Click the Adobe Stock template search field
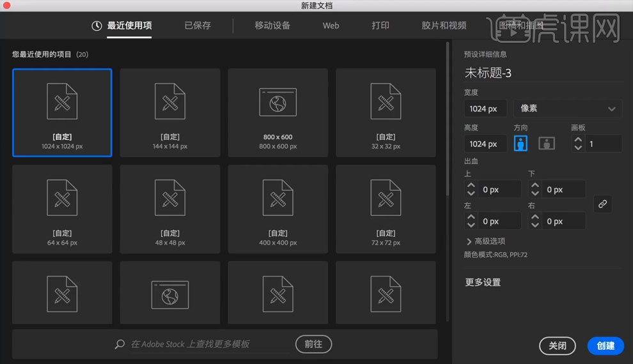 pyautogui.click(x=210, y=344)
